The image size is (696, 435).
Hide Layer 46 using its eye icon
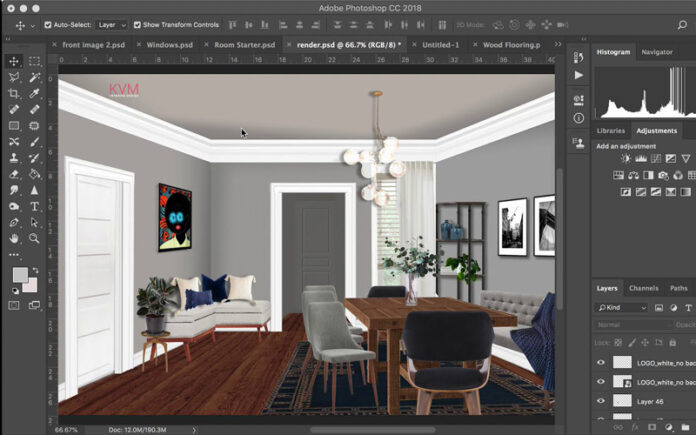coord(601,401)
